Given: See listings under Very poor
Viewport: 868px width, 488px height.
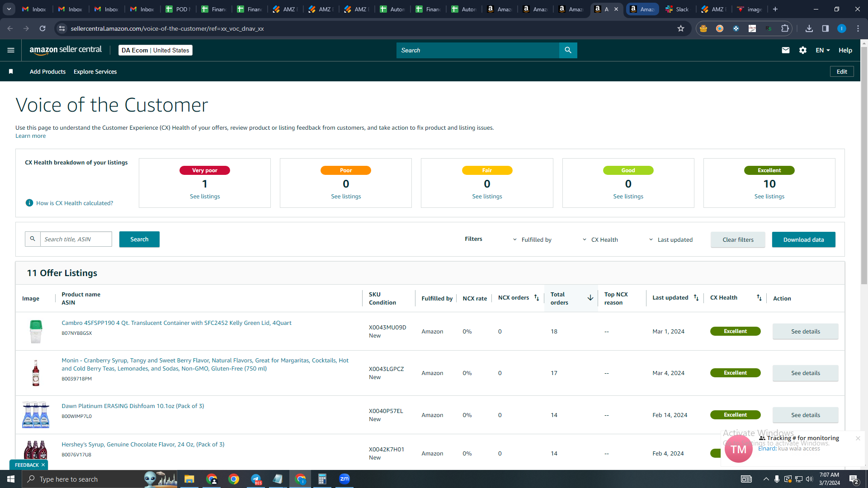Looking at the screenshot, I should point(205,197).
